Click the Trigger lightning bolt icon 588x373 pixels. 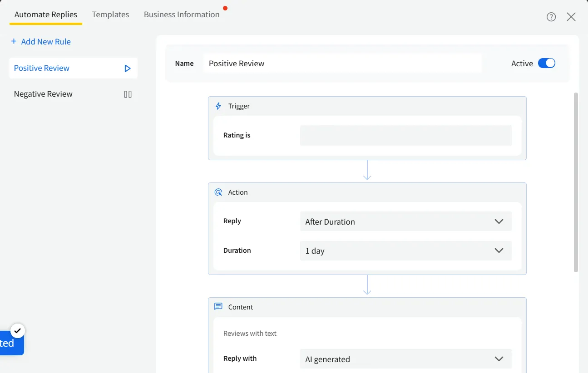(218, 106)
